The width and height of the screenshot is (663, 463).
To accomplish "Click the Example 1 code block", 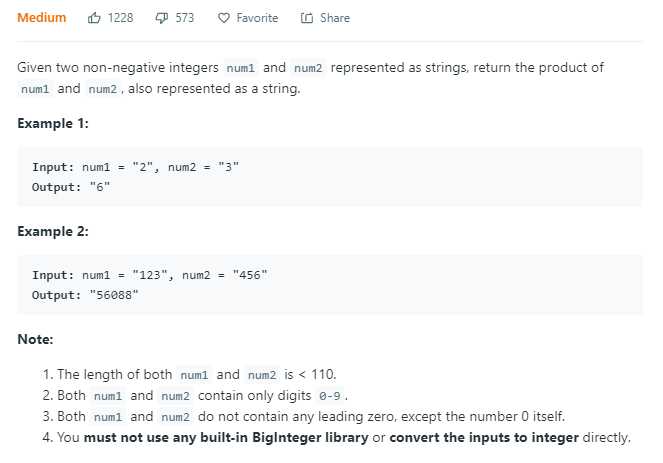I will [329, 177].
